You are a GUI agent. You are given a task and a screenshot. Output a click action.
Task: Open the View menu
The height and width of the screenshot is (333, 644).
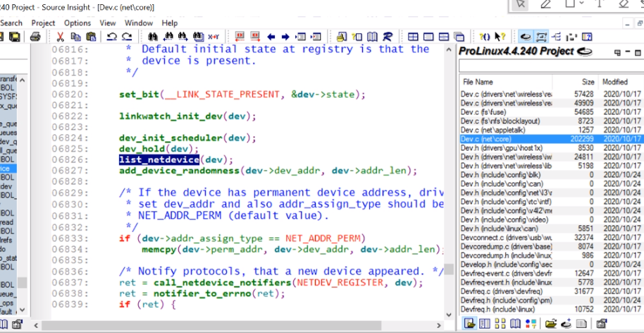(x=108, y=23)
